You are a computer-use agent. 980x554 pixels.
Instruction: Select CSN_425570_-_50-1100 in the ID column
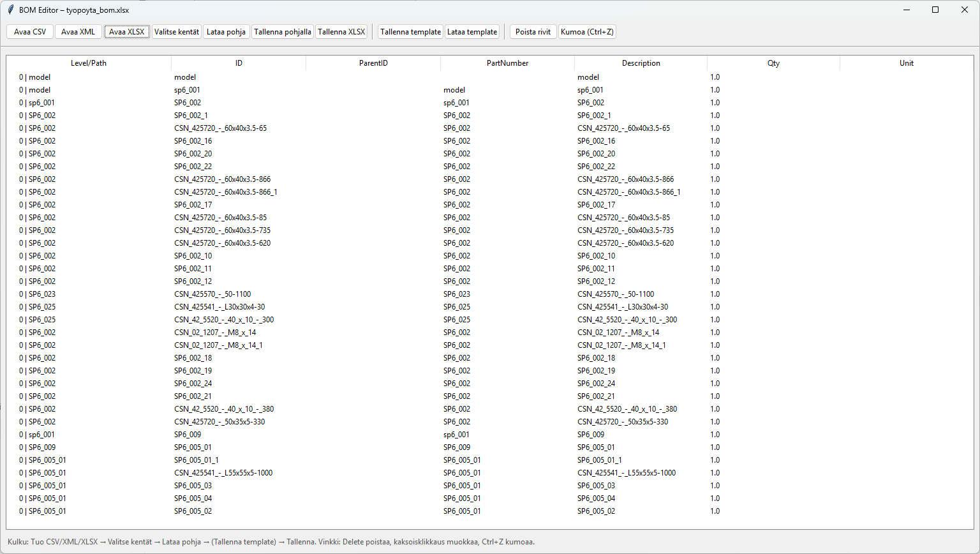(x=212, y=294)
